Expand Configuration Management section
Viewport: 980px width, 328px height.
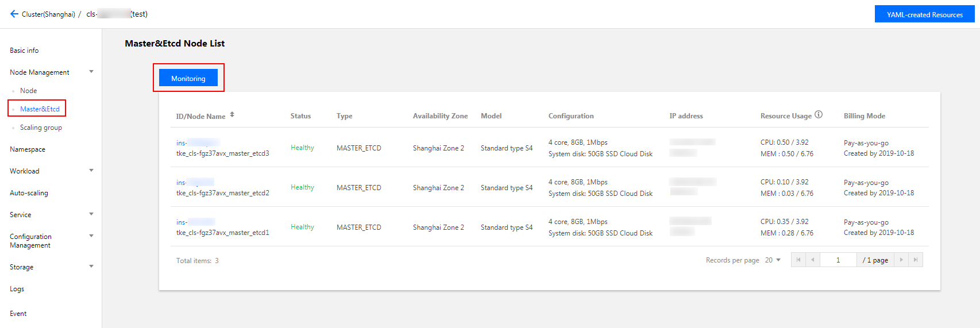91,236
